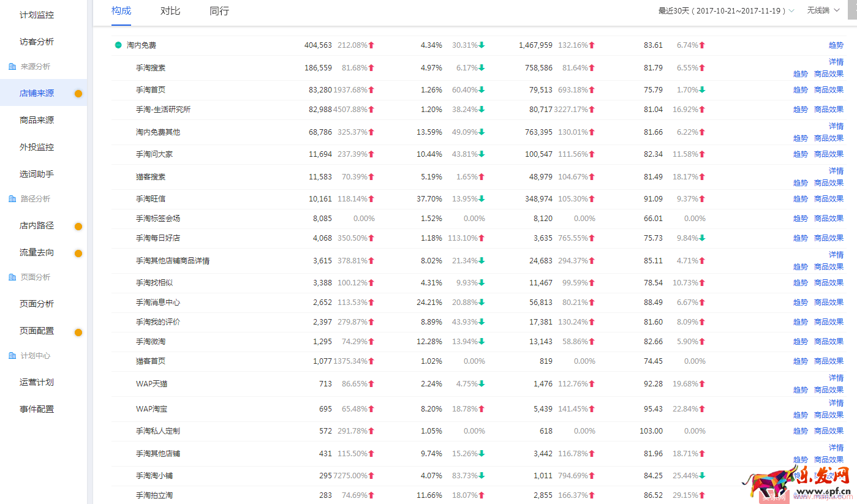Open 详情 for WAP淘宝
The image size is (857, 504).
click(x=836, y=403)
